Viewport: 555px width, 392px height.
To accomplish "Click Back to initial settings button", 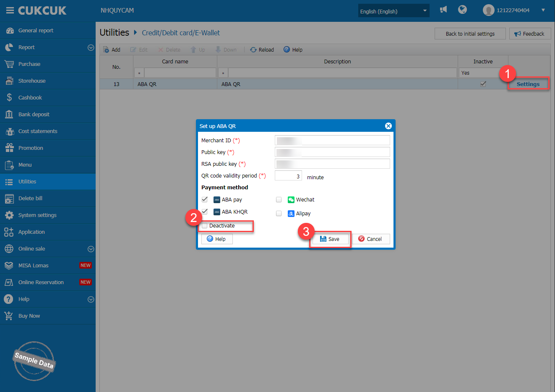I will [x=470, y=34].
